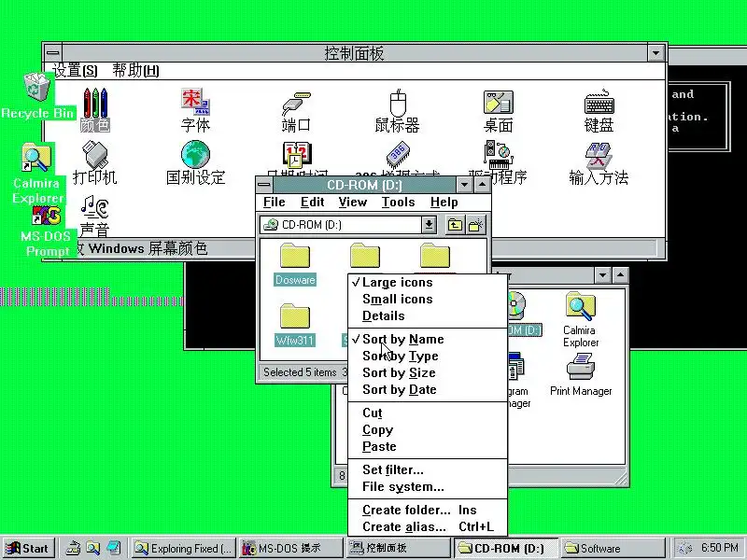The height and width of the screenshot is (560, 747).
Task: Click the CD-ROM (D:) window title bar
Action: pyautogui.click(x=364, y=185)
